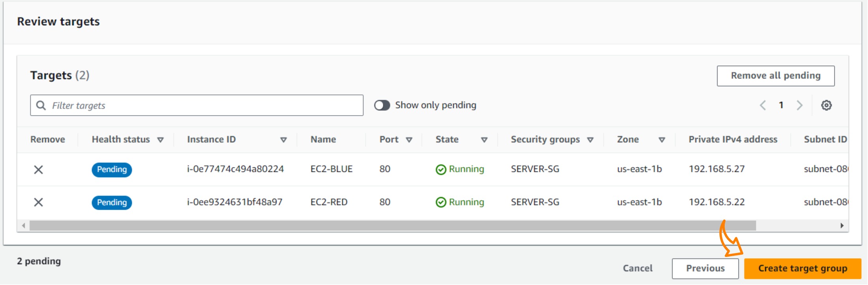Remove the EC2-BLUE target with X icon

click(38, 170)
